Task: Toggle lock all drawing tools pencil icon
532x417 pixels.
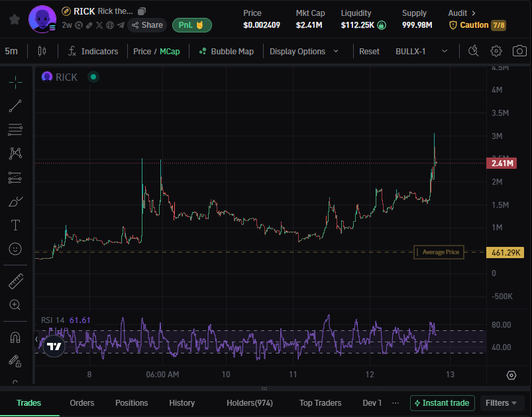Action: (15, 361)
